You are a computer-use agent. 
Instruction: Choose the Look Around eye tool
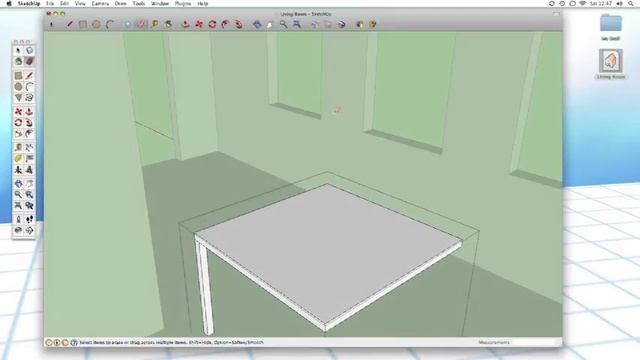click(x=18, y=231)
